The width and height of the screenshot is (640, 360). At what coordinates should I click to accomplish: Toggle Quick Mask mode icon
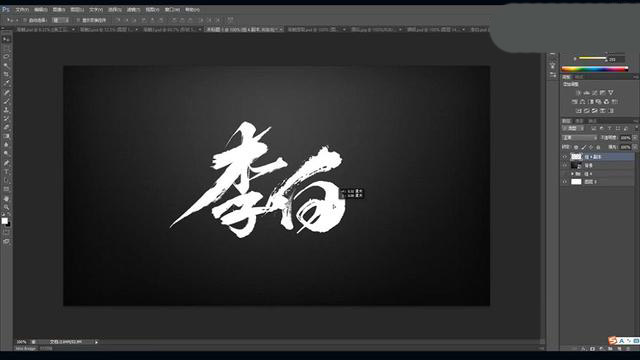pyautogui.click(x=6, y=232)
